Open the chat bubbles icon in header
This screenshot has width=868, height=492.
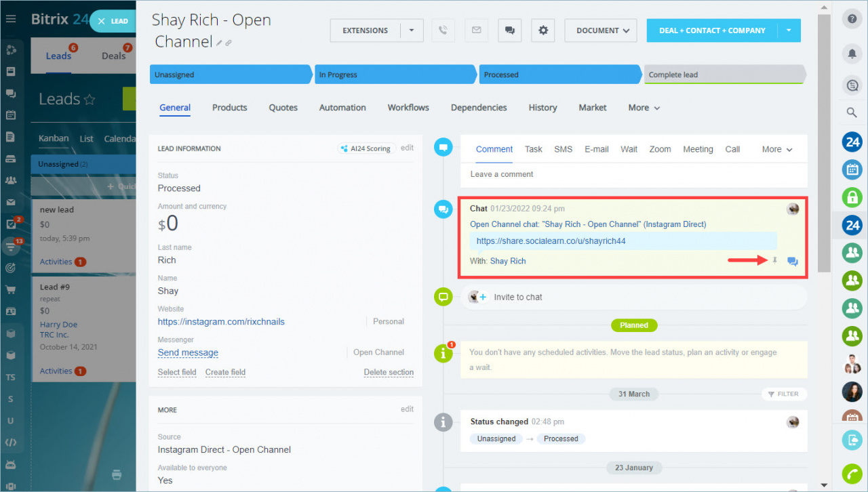tap(509, 30)
